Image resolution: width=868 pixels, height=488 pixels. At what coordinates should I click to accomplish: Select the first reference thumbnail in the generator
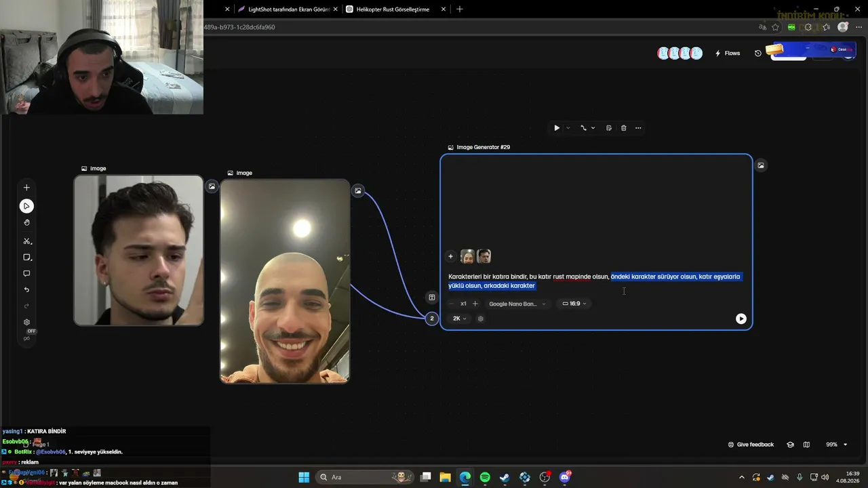[467, 256]
